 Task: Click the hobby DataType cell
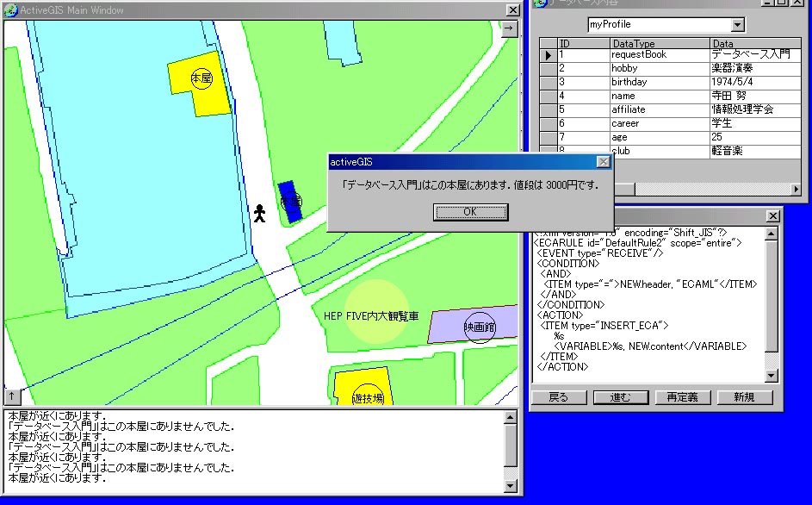[x=659, y=68]
